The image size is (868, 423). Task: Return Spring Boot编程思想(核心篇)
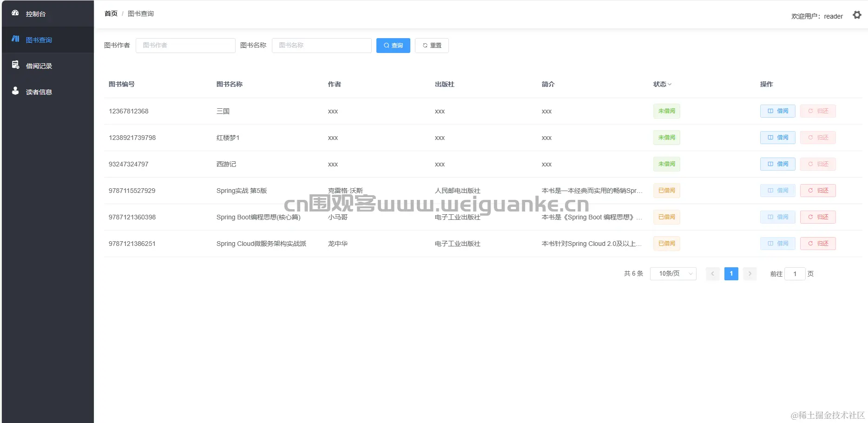click(x=818, y=217)
